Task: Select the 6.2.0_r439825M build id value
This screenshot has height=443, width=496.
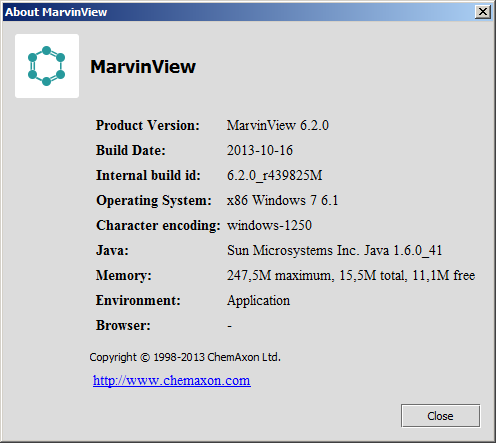Action: 275,176
